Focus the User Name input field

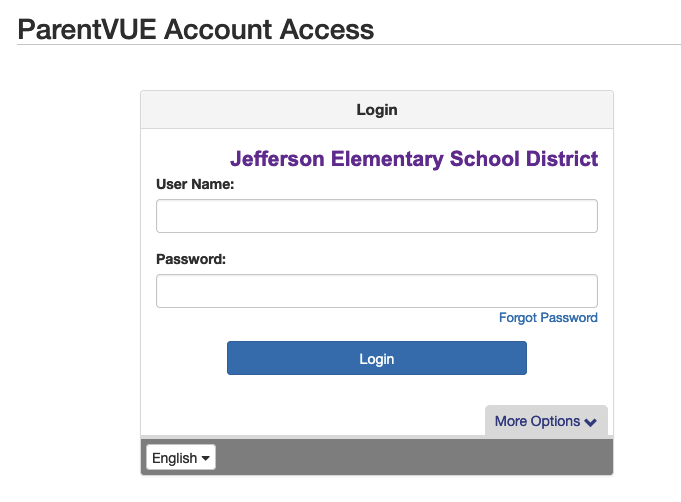pyautogui.click(x=377, y=216)
